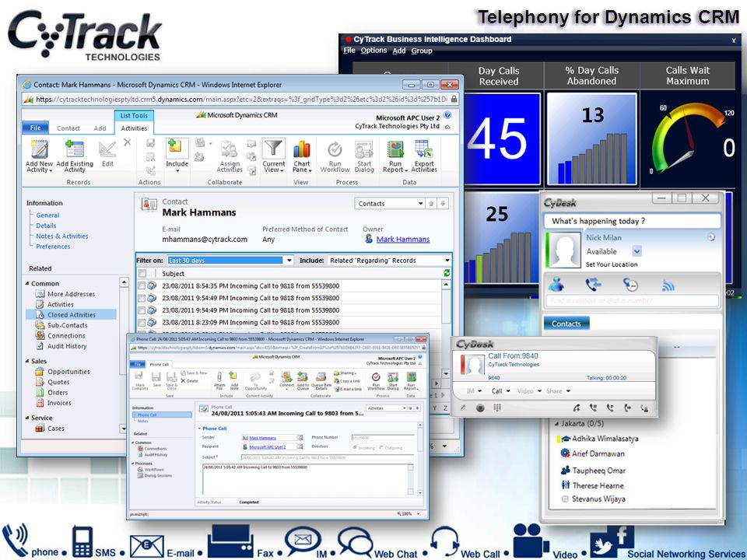This screenshot has height=560, width=747.
Task: Tick the select-all checkbox beside Subject
Action: point(142,273)
